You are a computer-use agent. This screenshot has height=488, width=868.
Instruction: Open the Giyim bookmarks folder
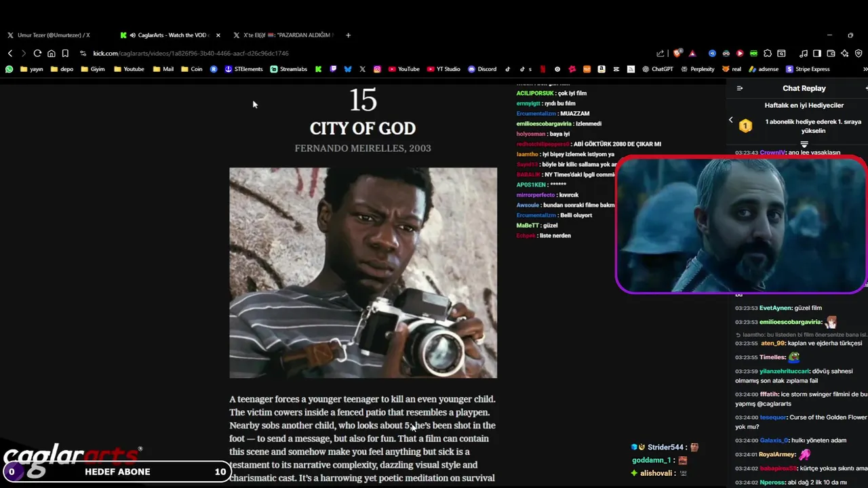coord(93,69)
